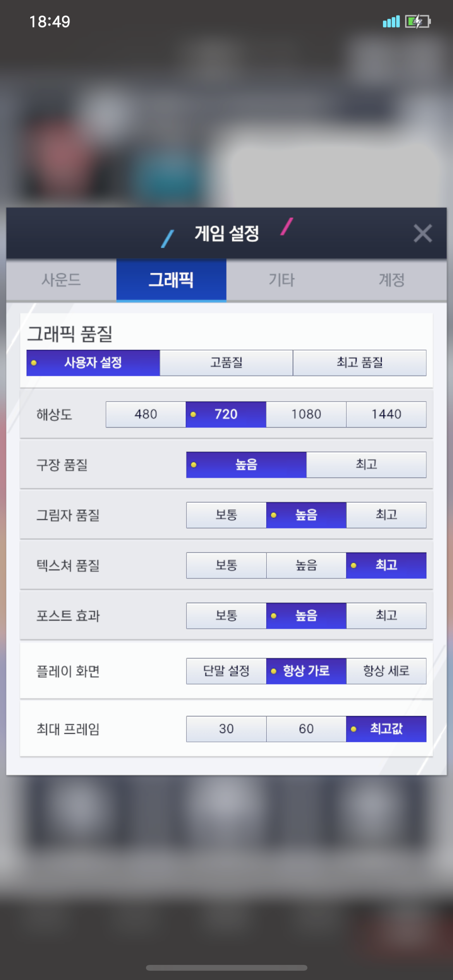Select the 그래픽 tab
This screenshot has width=453, height=980.
[x=171, y=280]
